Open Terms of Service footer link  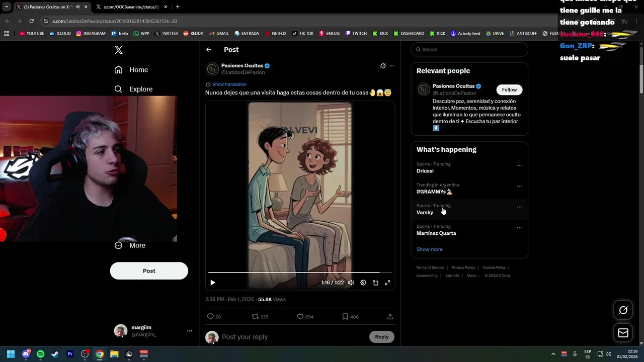tap(430, 268)
